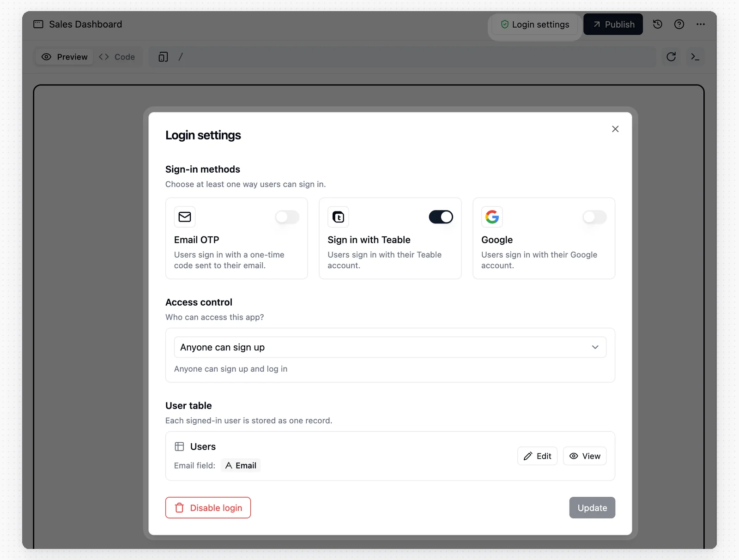
Task: Click the Login settings toolbar button
Action: pyautogui.click(x=535, y=24)
